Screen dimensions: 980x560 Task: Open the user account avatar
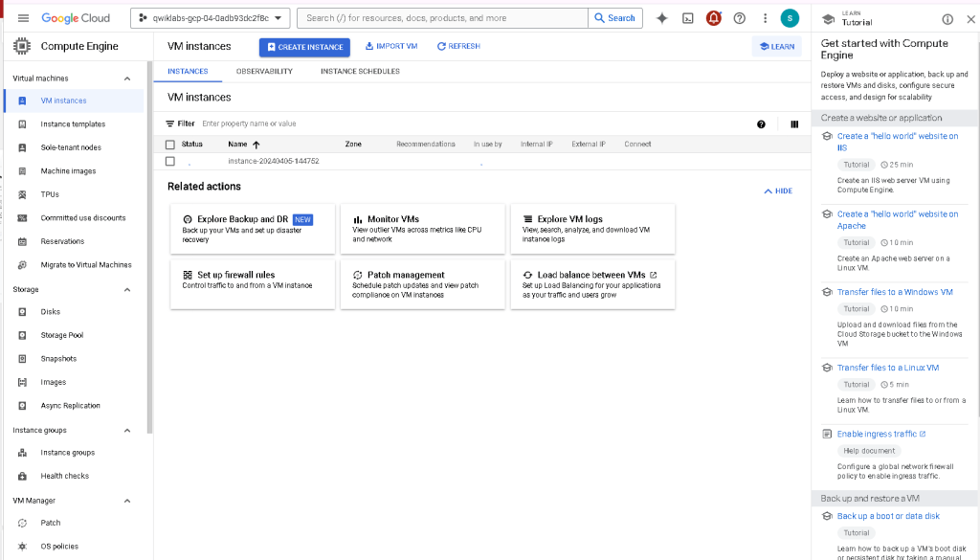pos(790,18)
